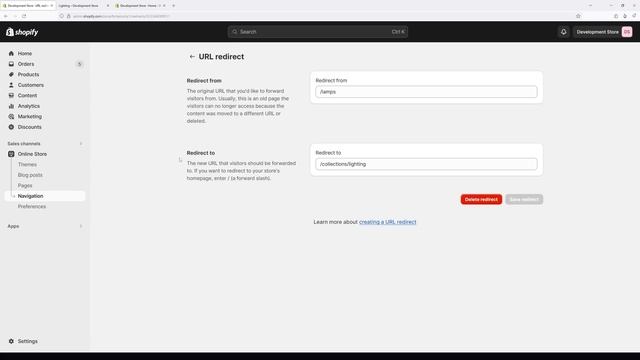The width and height of the screenshot is (640, 360).
Task: Click the Products tag icon
Action: coord(11,75)
